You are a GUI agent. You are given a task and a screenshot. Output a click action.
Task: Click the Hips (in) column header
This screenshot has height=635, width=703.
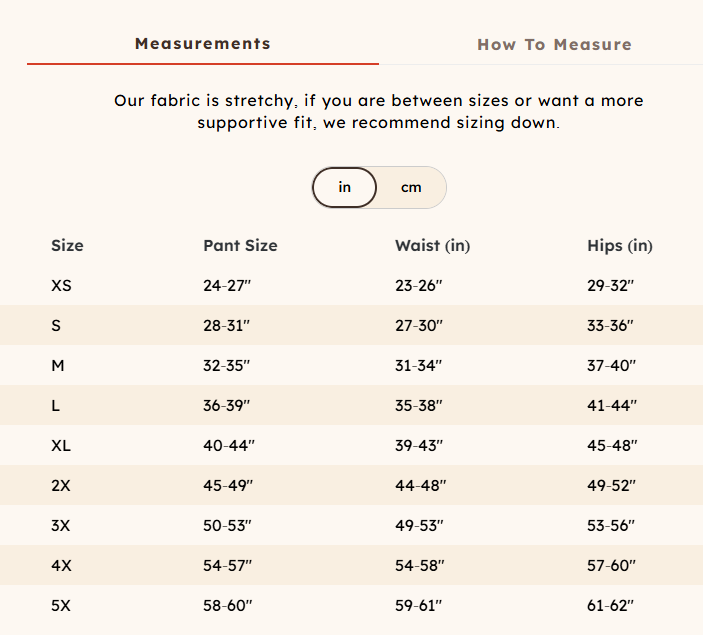[x=619, y=246]
